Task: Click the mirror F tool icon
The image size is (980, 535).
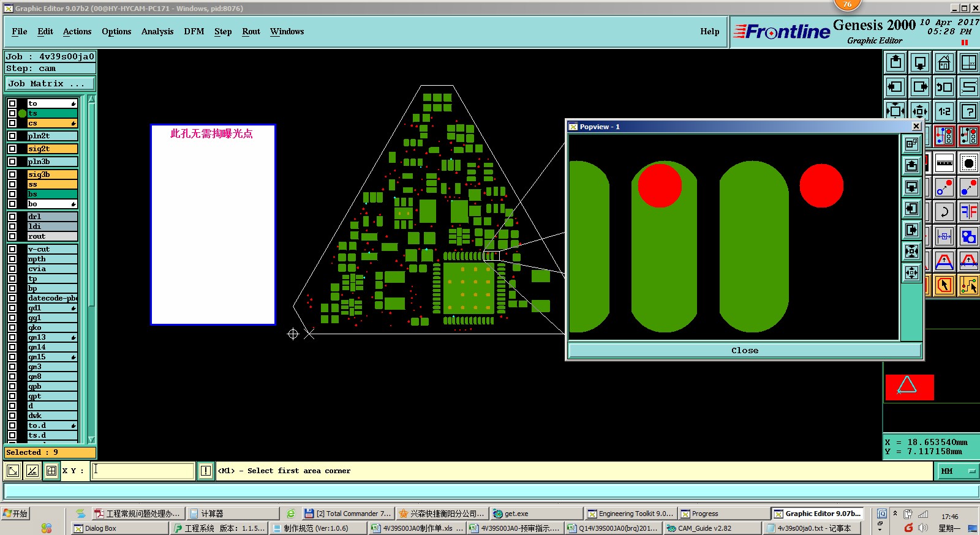Action: pyautogui.click(x=969, y=212)
